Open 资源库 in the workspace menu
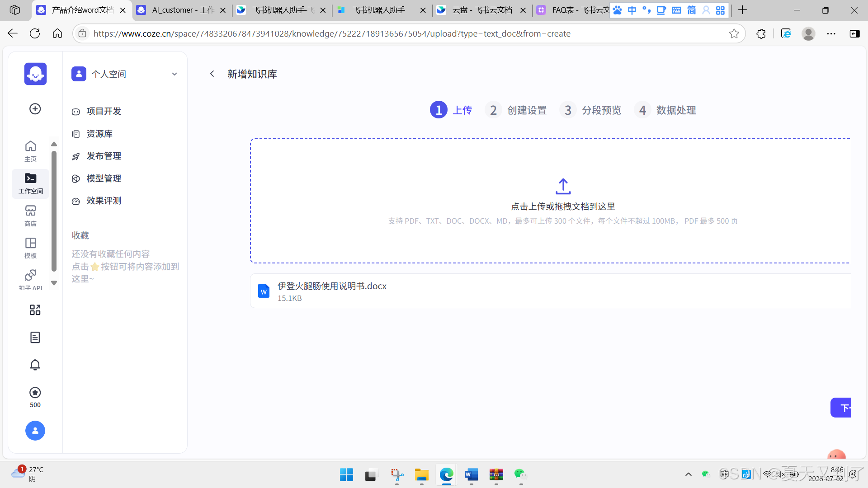 pyautogui.click(x=99, y=134)
